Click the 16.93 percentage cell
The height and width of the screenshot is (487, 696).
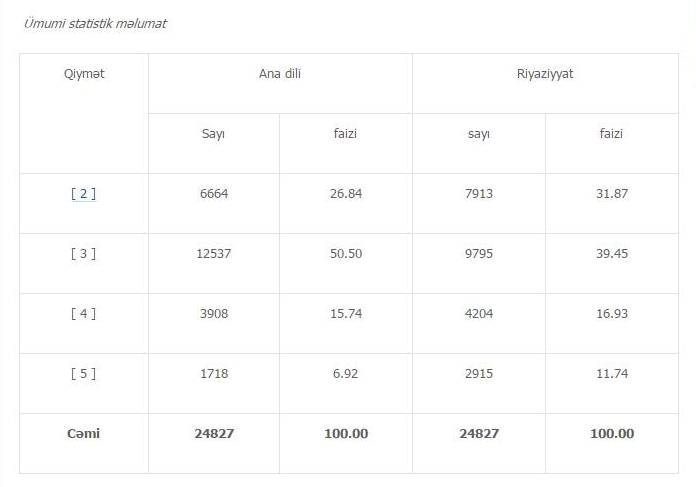tap(612, 314)
